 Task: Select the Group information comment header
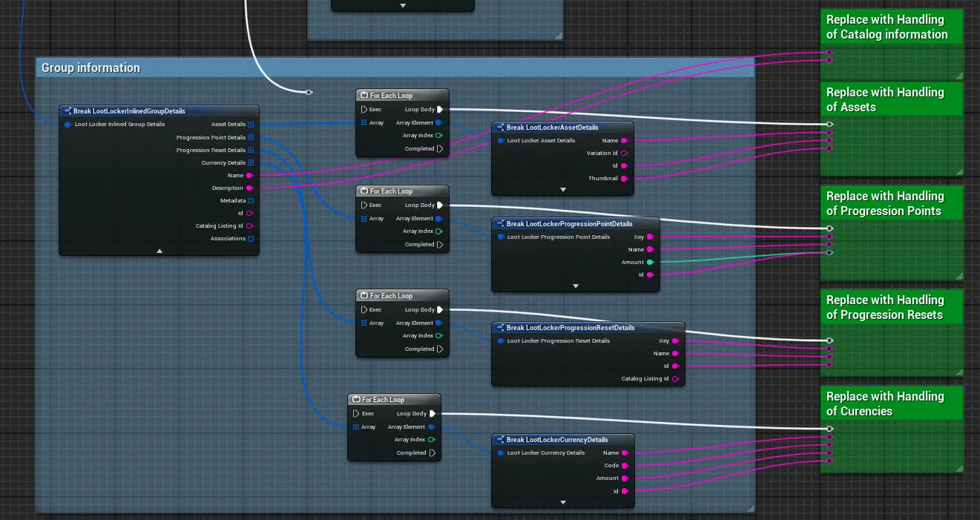(x=395, y=68)
